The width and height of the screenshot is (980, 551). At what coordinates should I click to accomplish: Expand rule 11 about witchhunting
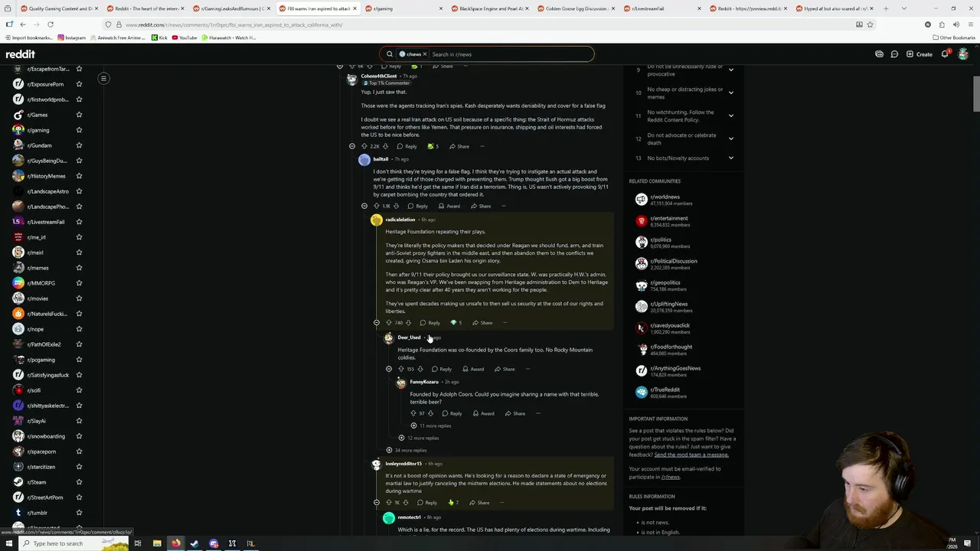coord(730,116)
